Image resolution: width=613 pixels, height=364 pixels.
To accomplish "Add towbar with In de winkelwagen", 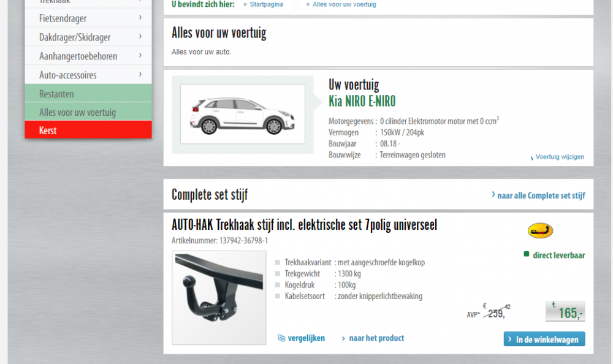I will [544, 339].
